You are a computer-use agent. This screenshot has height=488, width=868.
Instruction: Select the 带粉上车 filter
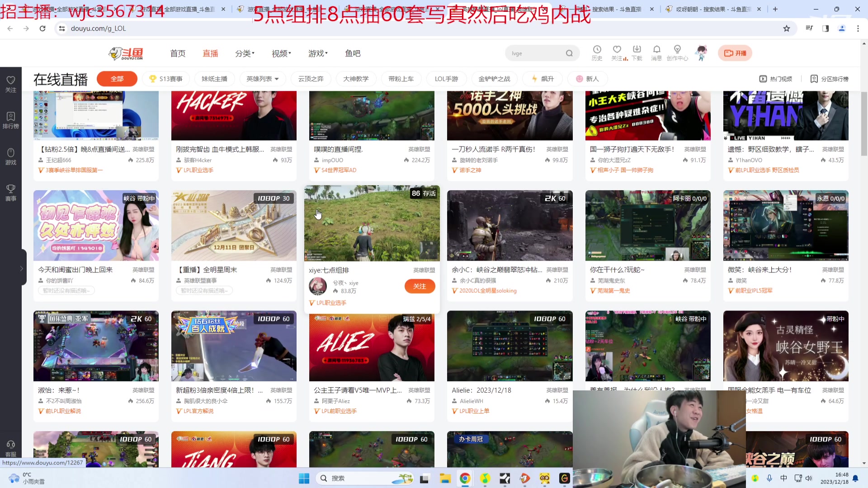[401, 79]
